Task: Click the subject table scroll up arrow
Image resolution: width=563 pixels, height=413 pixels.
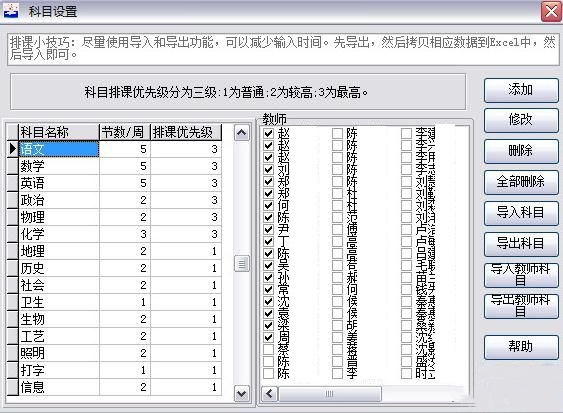Action: coord(242,133)
